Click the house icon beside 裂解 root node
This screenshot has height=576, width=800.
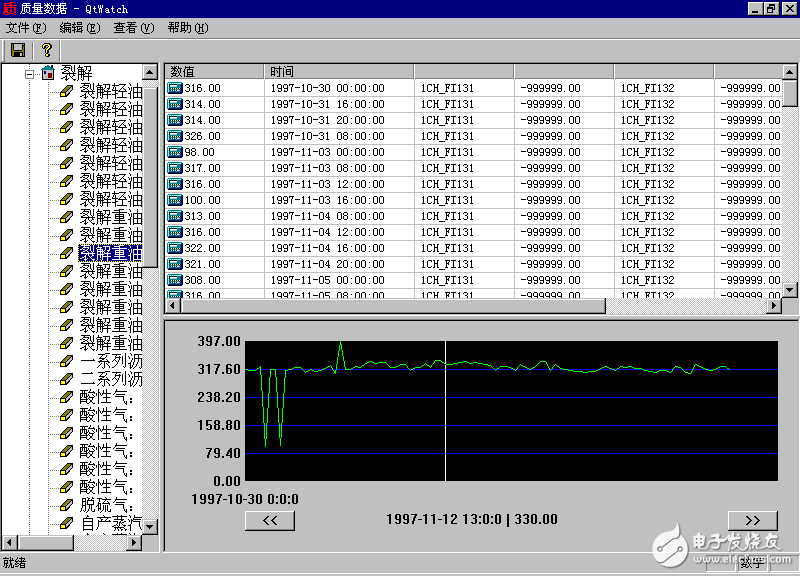tap(47, 73)
